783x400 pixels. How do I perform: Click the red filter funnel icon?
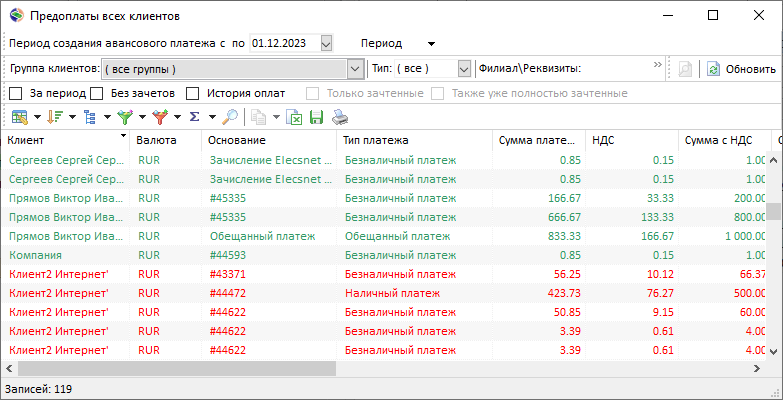159,117
